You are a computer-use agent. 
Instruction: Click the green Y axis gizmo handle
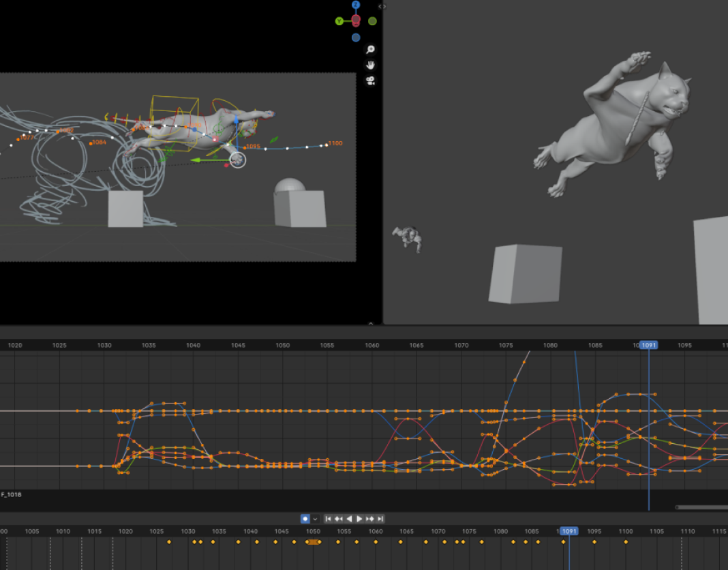pyautogui.click(x=339, y=21)
